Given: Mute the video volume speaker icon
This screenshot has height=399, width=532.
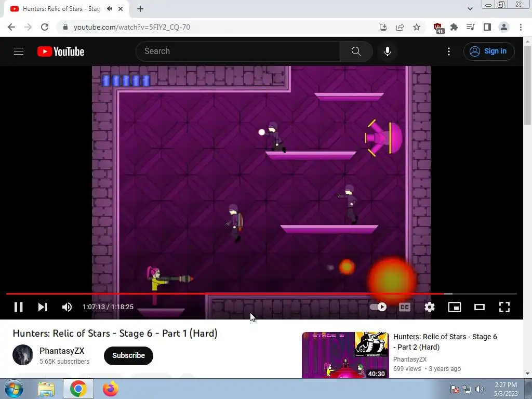Looking at the screenshot, I should (x=67, y=307).
